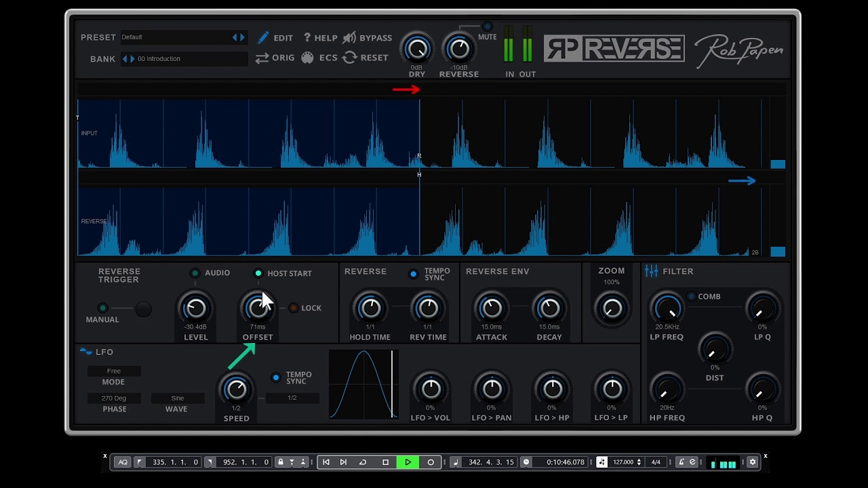Click the ORIG swap arrows icon

pos(262,58)
